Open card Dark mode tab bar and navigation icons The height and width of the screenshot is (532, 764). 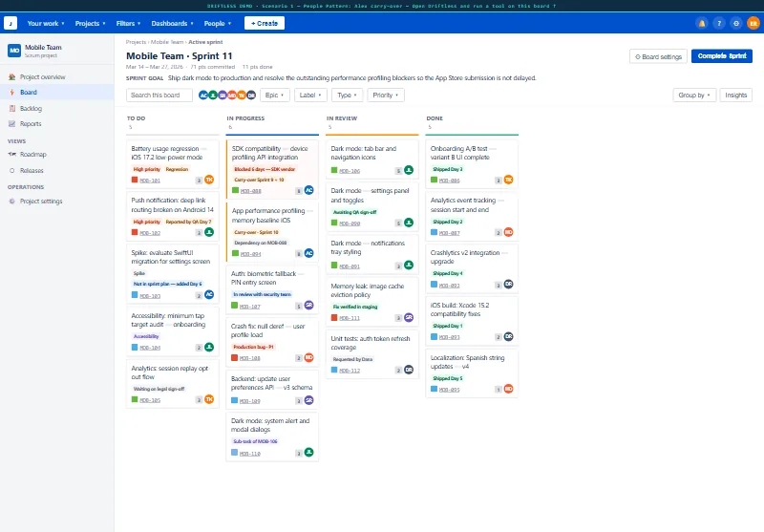coord(371,159)
